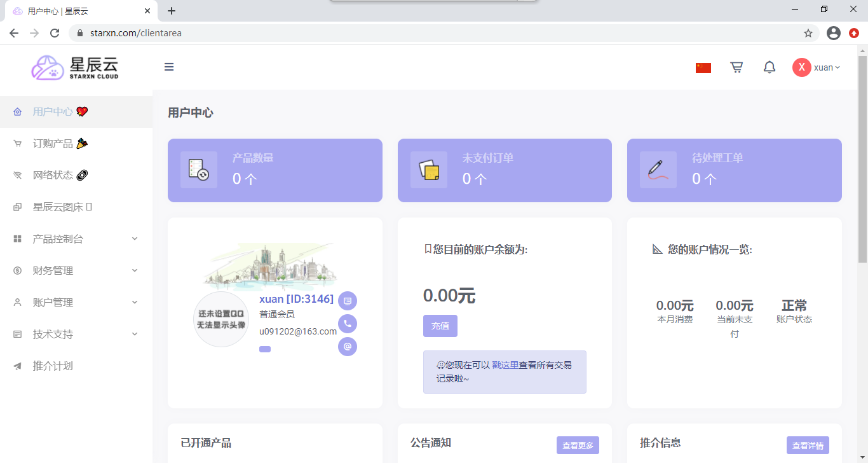Click the 正常 account status text
This screenshot has height=463, width=868.
click(794, 306)
